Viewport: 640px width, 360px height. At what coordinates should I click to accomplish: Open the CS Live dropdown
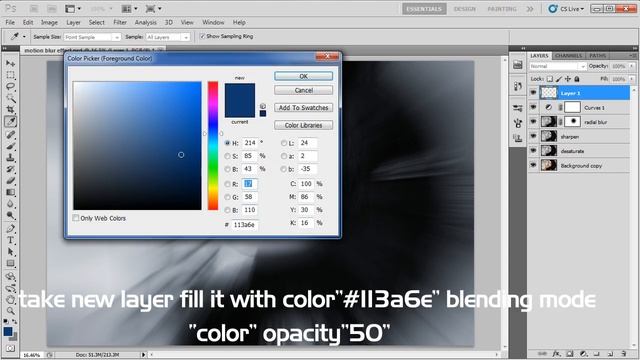coord(567,9)
